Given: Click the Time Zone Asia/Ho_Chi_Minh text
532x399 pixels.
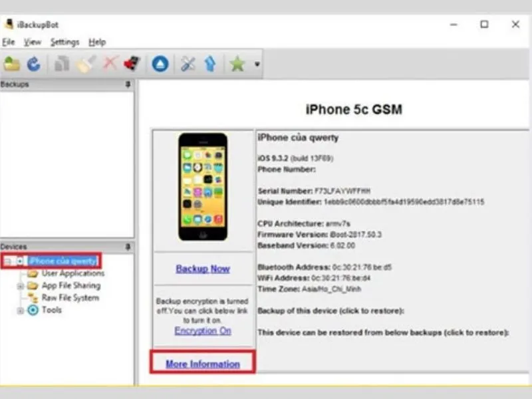Looking at the screenshot, I should pyautogui.click(x=309, y=289).
